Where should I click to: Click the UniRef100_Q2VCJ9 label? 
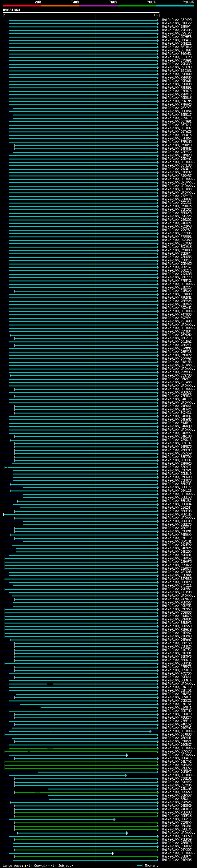(177, 118)
